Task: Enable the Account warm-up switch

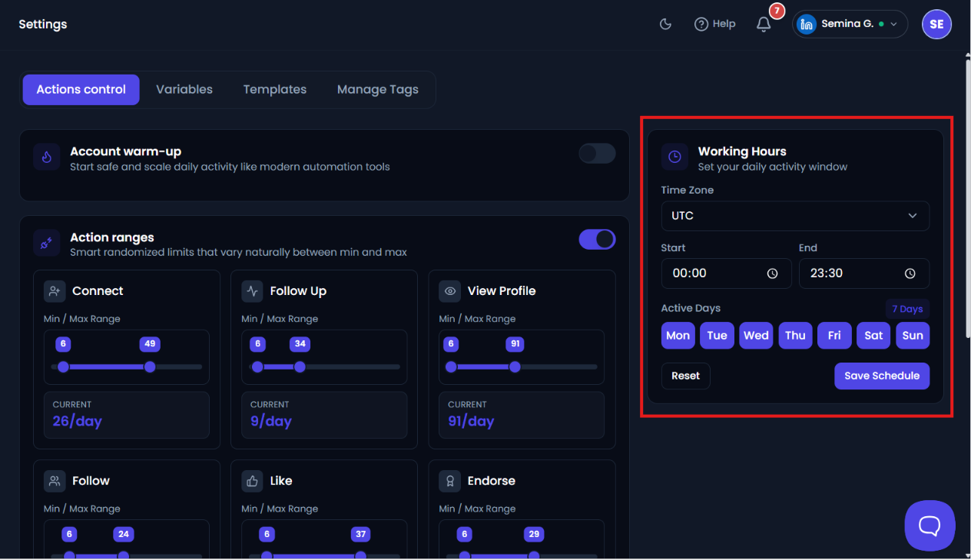Action: 597,154
